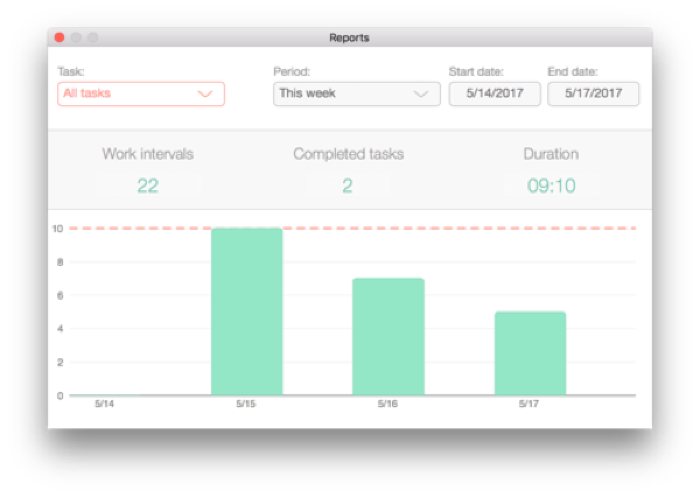Click the Reports window title
Image resolution: width=700 pixels, height=497 pixels.
pos(350,38)
